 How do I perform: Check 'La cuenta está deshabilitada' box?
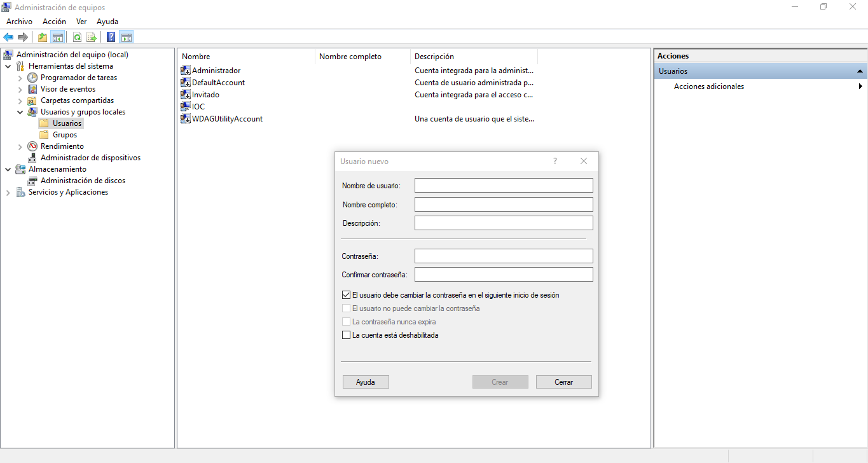click(x=347, y=335)
